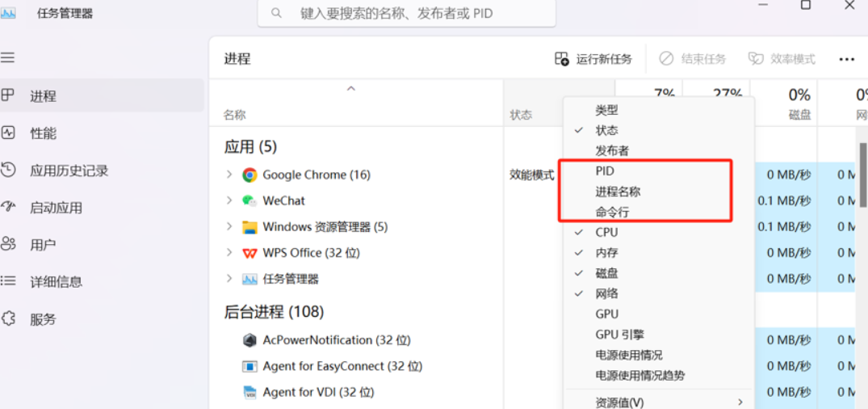Click the Agent for VDI icon
Image resolution: width=868 pixels, height=409 pixels.
pyautogui.click(x=249, y=392)
